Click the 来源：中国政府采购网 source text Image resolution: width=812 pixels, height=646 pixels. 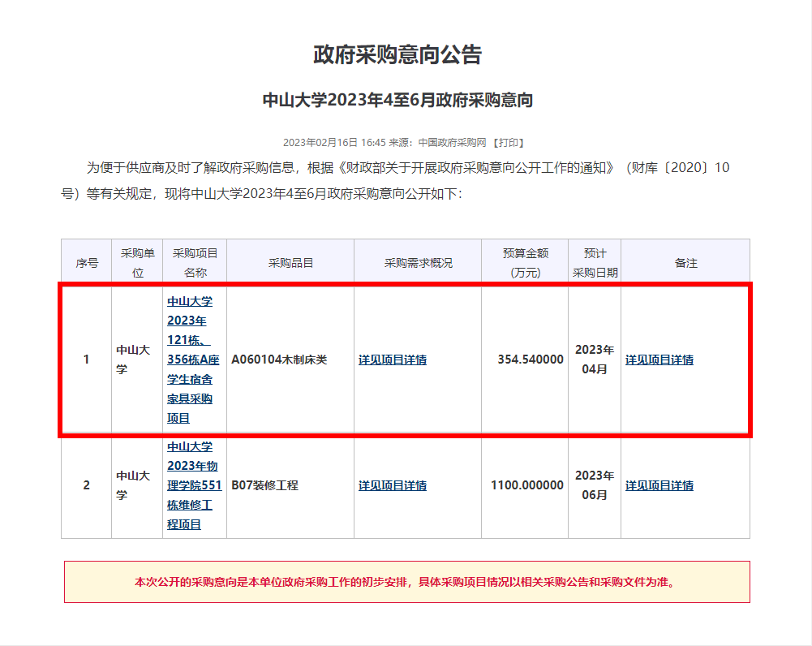[437, 143]
